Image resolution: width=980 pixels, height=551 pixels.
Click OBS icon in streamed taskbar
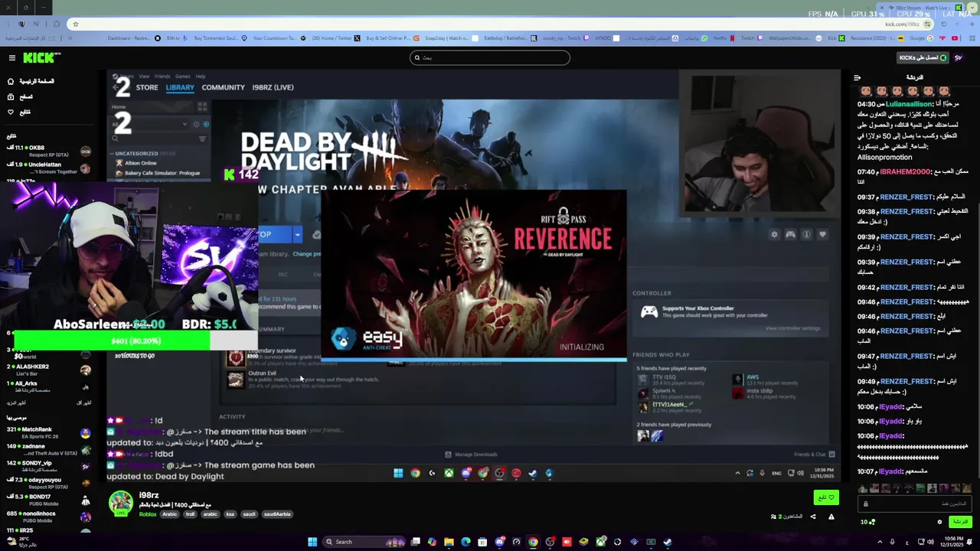[x=499, y=473]
